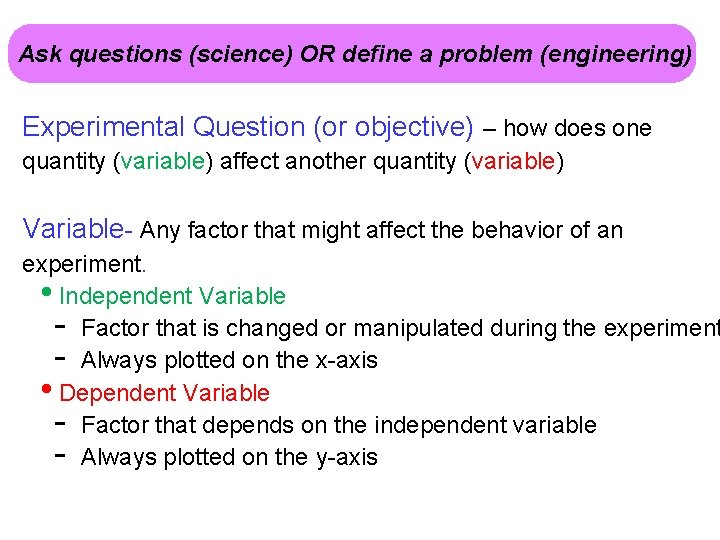Click the green "Independent Variable" text
This screenshot has height=540, width=720.
173,296
